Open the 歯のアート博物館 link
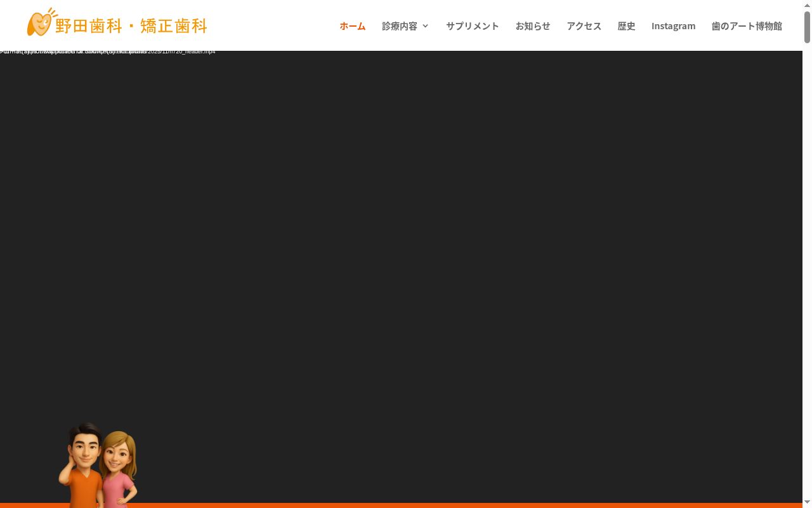The width and height of the screenshot is (812, 508). pos(747,26)
